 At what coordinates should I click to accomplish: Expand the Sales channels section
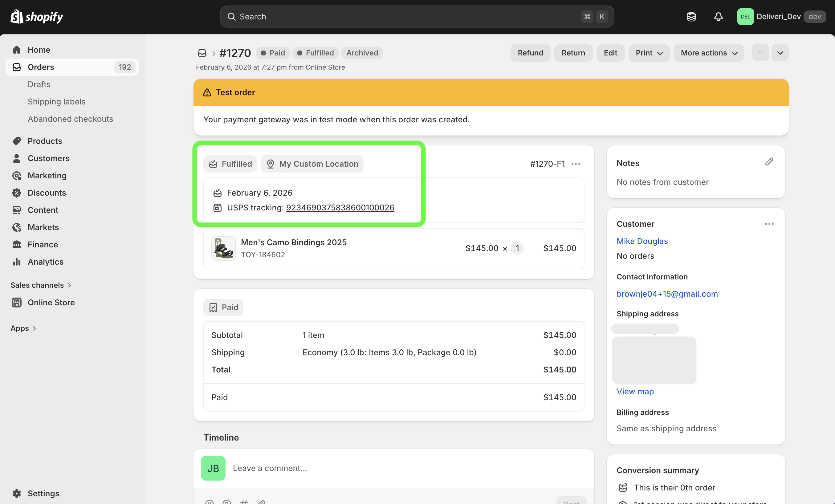[41, 285]
